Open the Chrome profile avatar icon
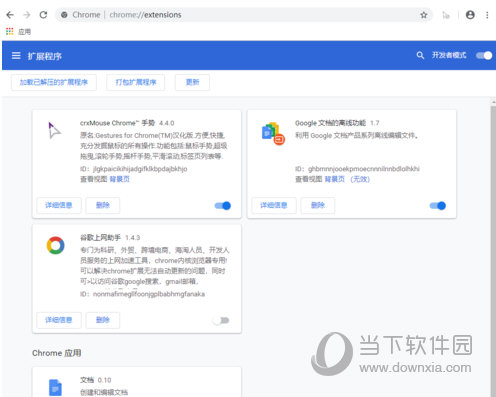The height and width of the screenshot is (397, 496). tap(470, 15)
